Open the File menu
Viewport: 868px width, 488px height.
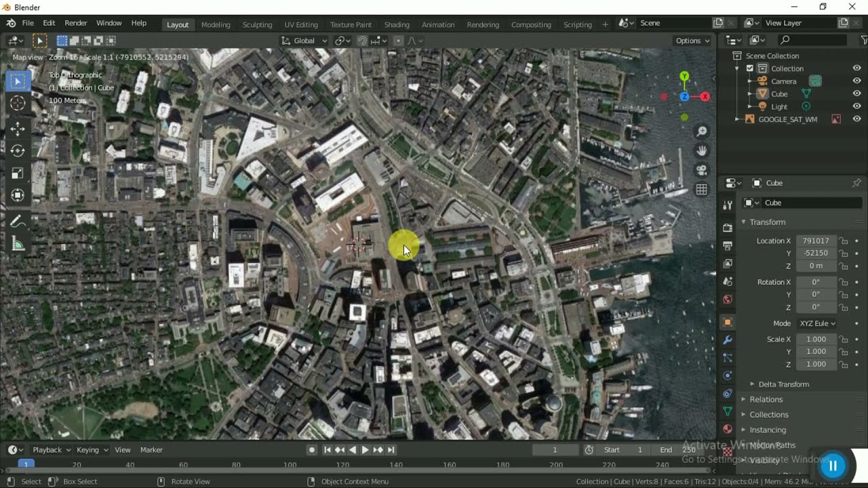click(28, 23)
